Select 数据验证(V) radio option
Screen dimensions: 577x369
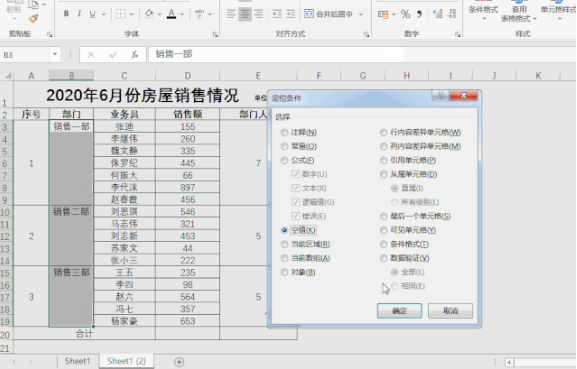[x=405, y=258]
